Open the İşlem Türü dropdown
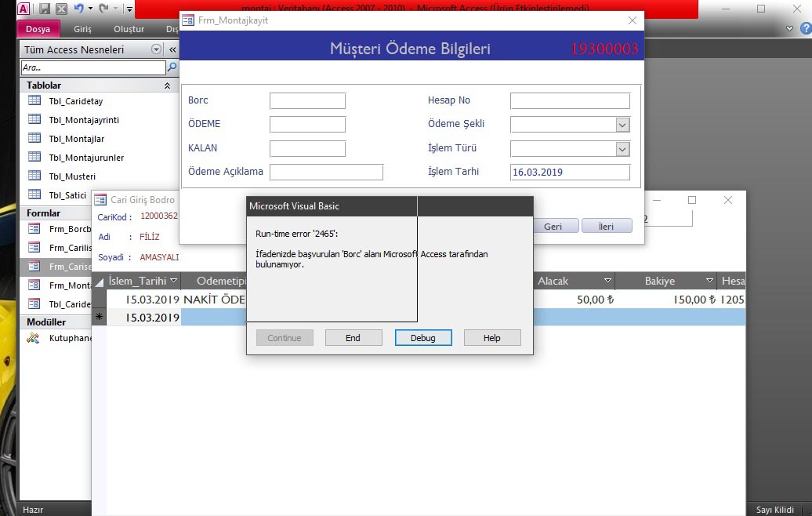 [x=622, y=149]
